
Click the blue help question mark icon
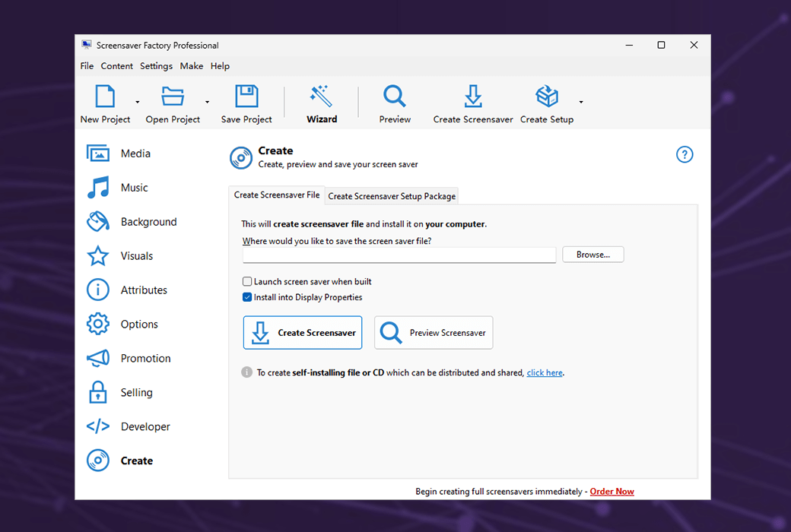(x=685, y=154)
